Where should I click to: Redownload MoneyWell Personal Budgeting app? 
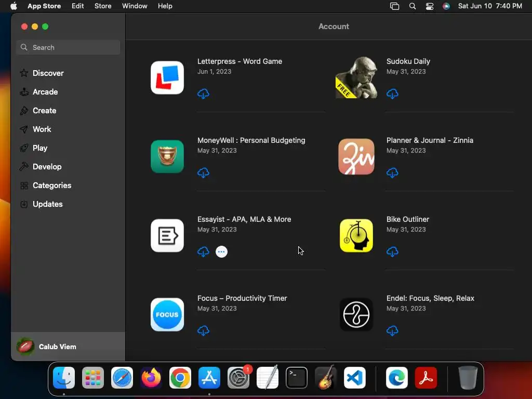tap(203, 172)
